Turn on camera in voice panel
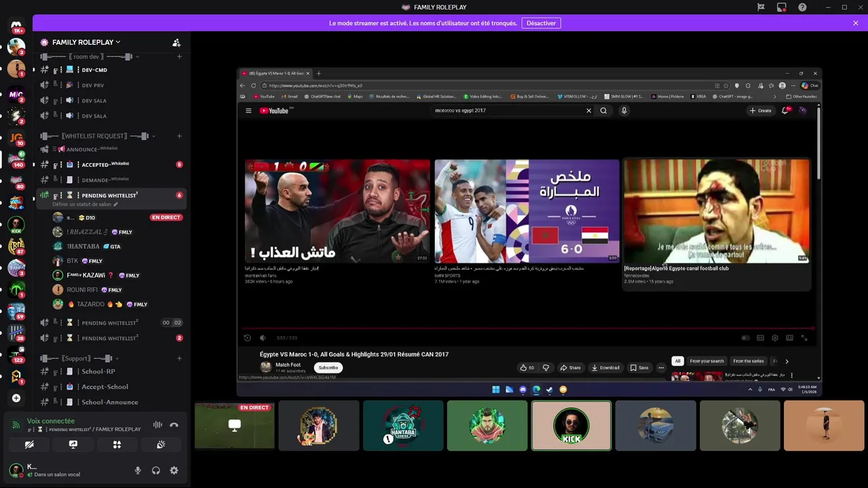This screenshot has height=488, width=868. click(29, 445)
